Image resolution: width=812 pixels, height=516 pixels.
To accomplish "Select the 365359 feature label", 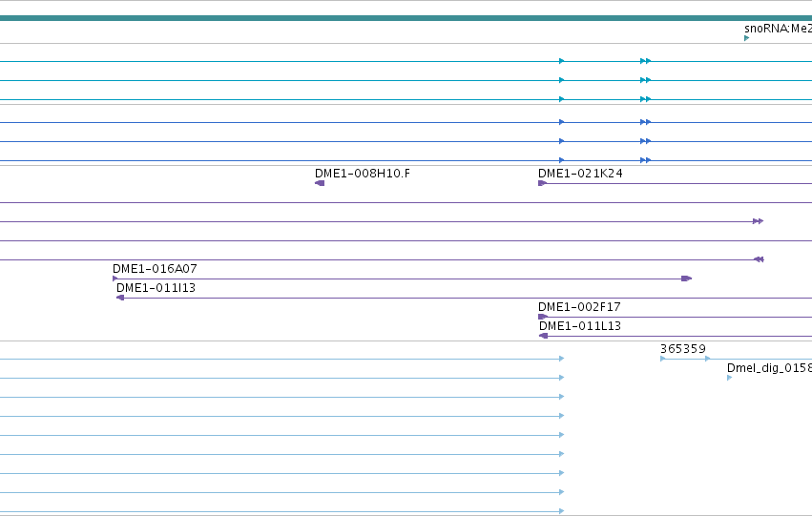I will 683,349.
